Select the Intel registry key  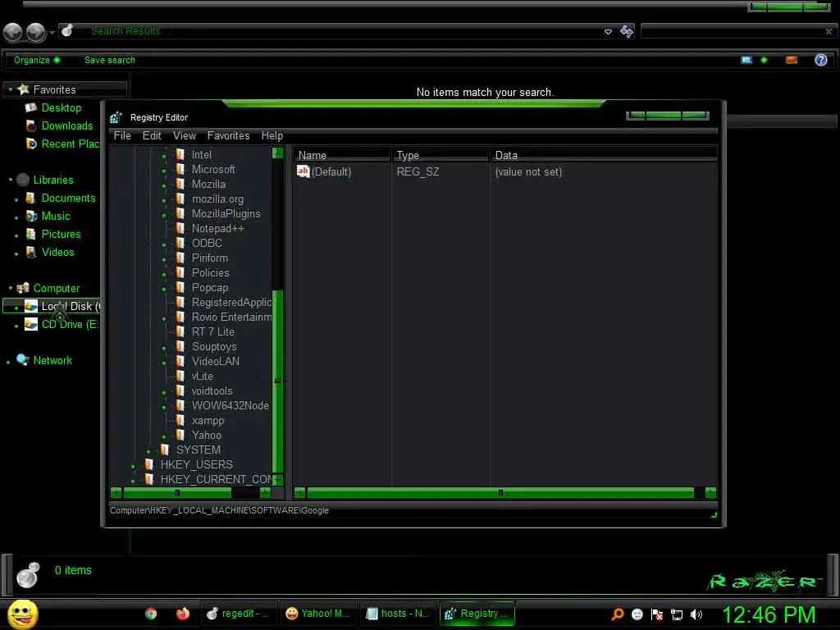(202, 154)
